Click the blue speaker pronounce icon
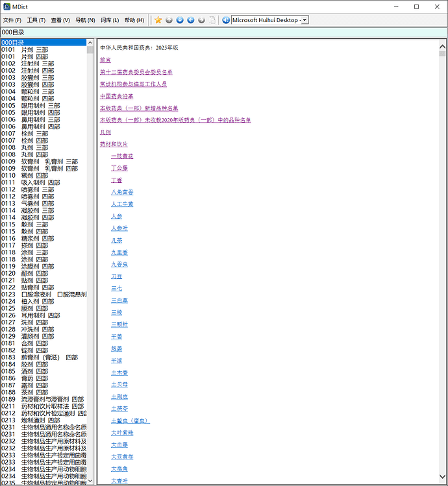This screenshot has height=486, width=448. pyautogui.click(x=226, y=20)
